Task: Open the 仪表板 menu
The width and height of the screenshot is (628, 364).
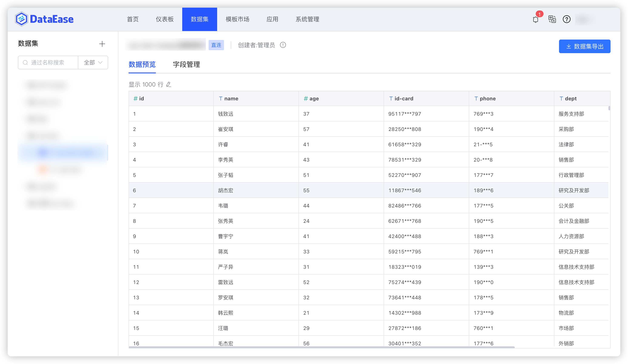Action: click(165, 19)
